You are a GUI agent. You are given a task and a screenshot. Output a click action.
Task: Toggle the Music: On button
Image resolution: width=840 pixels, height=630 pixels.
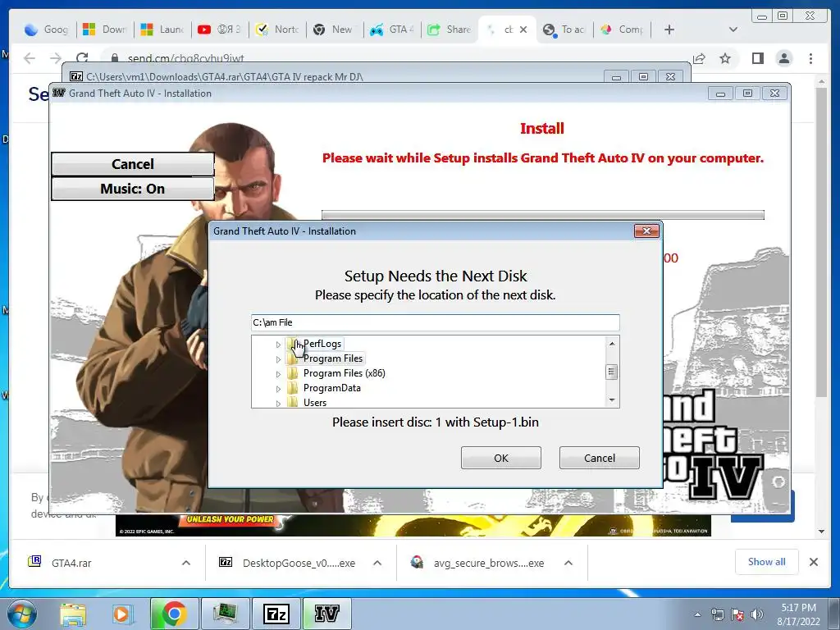pyautogui.click(x=133, y=189)
